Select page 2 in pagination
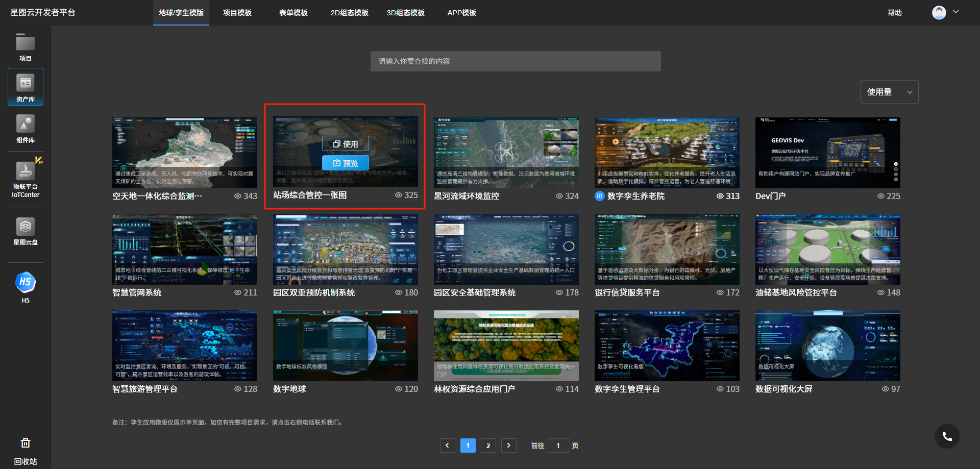980x469 pixels. pos(488,446)
